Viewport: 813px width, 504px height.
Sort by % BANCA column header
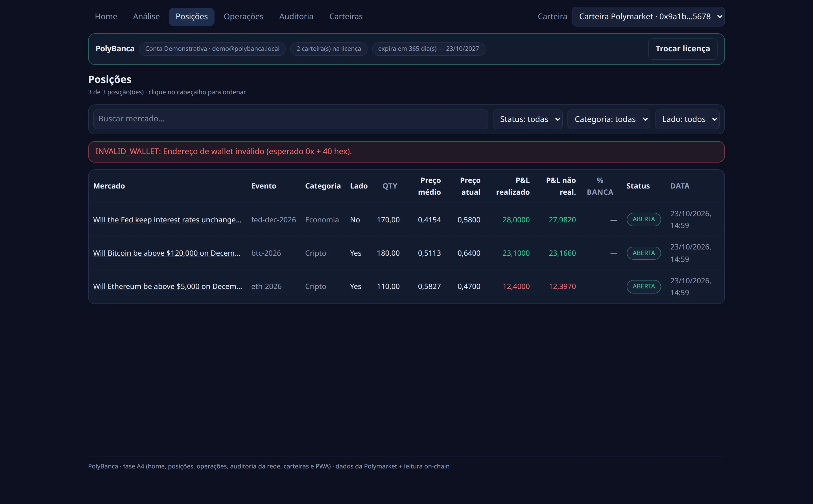[600, 186]
